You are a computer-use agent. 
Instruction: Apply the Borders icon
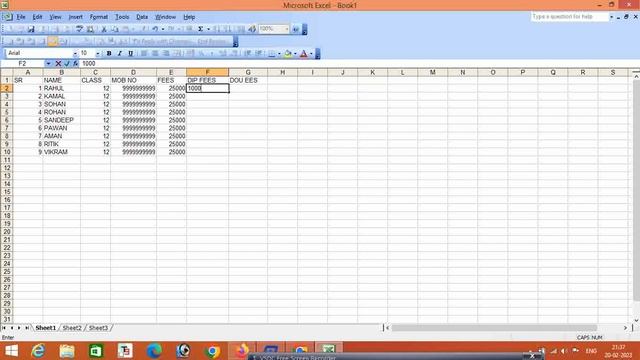pyautogui.click(x=271, y=53)
